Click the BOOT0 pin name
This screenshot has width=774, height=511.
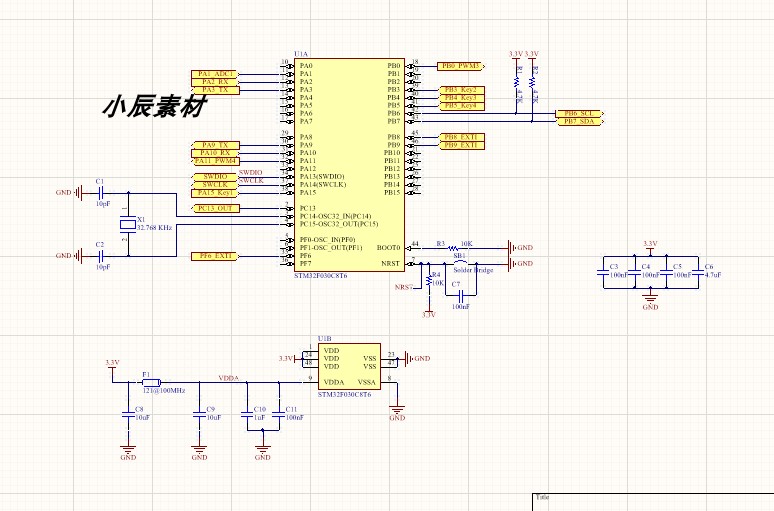[388, 248]
